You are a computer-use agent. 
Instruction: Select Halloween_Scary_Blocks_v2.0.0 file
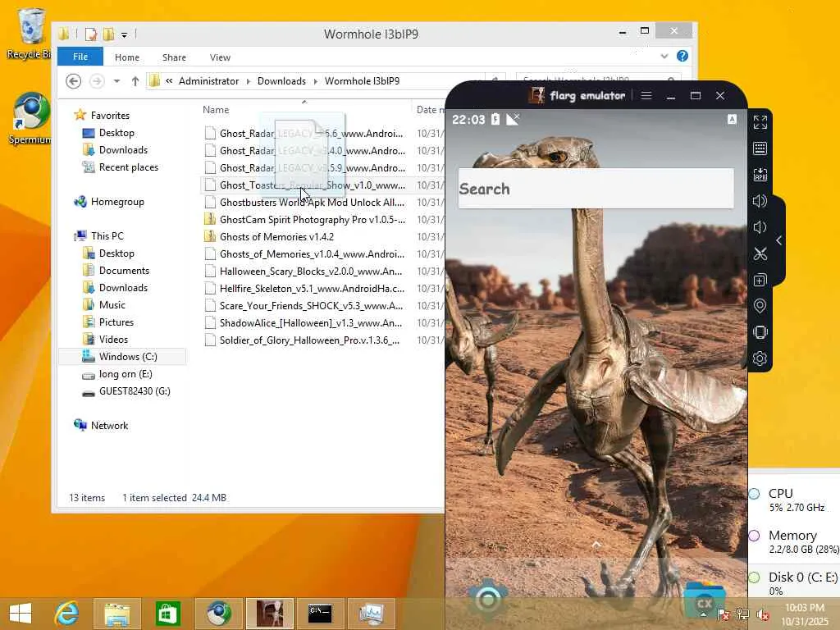[x=310, y=271]
